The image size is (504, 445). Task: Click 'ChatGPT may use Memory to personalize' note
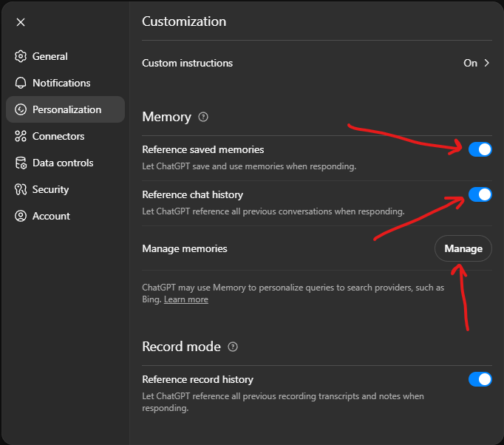pyautogui.click(x=293, y=293)
